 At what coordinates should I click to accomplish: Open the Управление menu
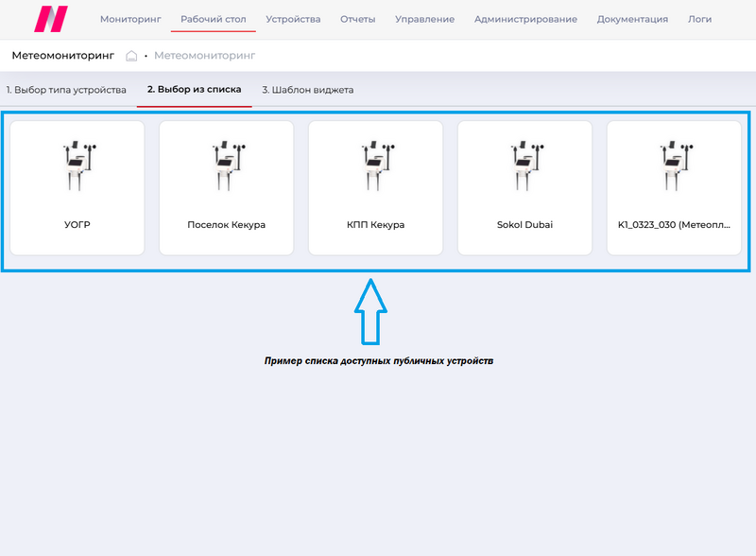click(x=424, y=19)
